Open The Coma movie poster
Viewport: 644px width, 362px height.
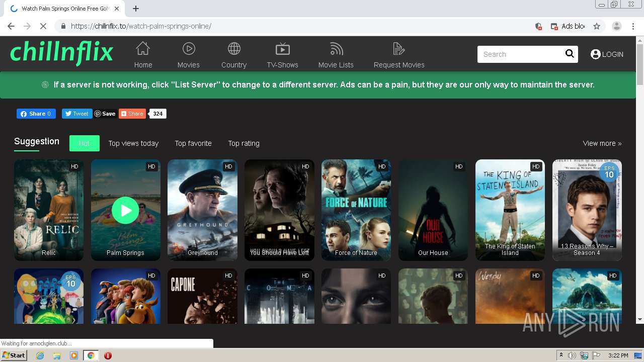(x=279, y=296)
